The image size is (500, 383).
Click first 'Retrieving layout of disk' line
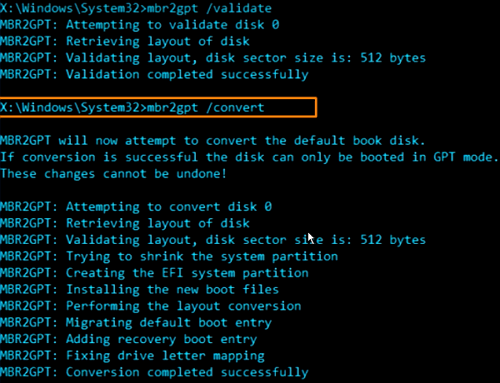coord(125,41)
